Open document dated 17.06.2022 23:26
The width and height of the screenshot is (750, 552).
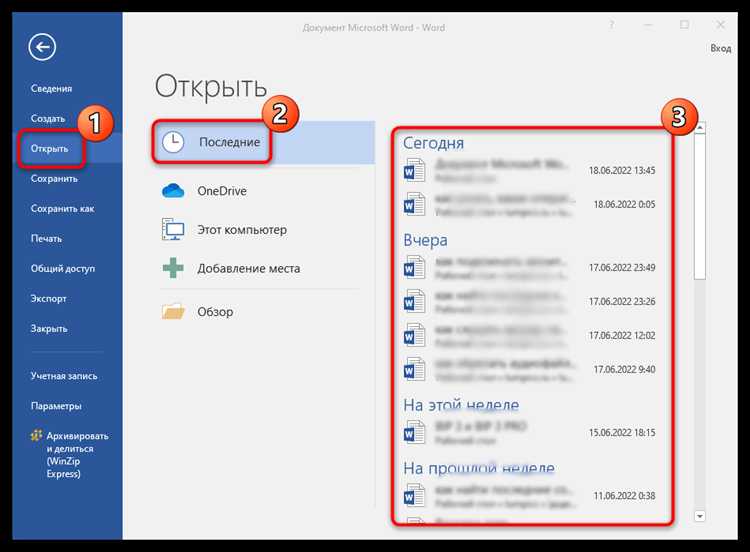pyautogui.click(x=529, y=302)
